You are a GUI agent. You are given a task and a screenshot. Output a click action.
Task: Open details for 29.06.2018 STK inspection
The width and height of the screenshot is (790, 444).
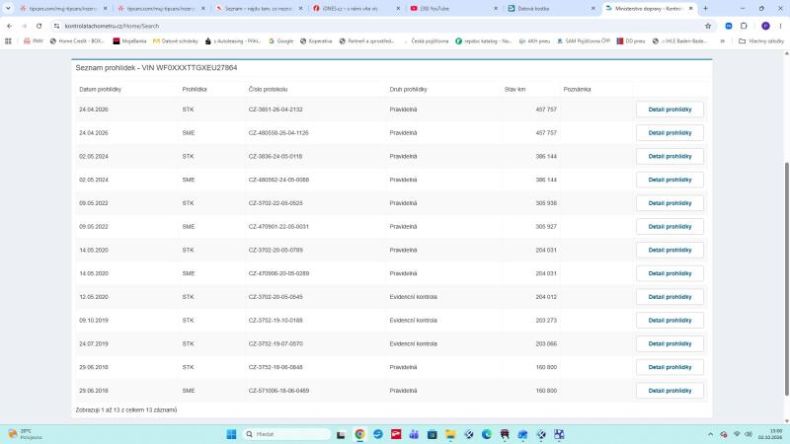(670, 367)
